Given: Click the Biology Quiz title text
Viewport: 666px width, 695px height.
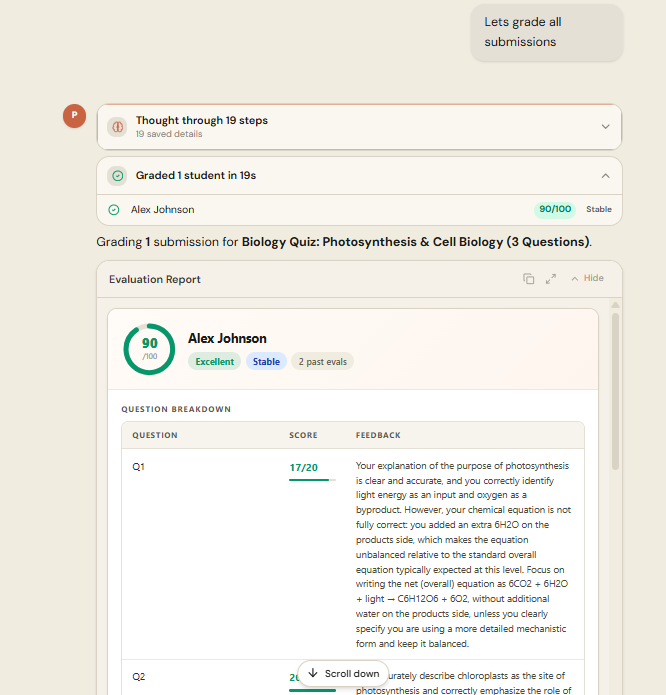Looking at the screenshot, I should [x=416, y=242].
